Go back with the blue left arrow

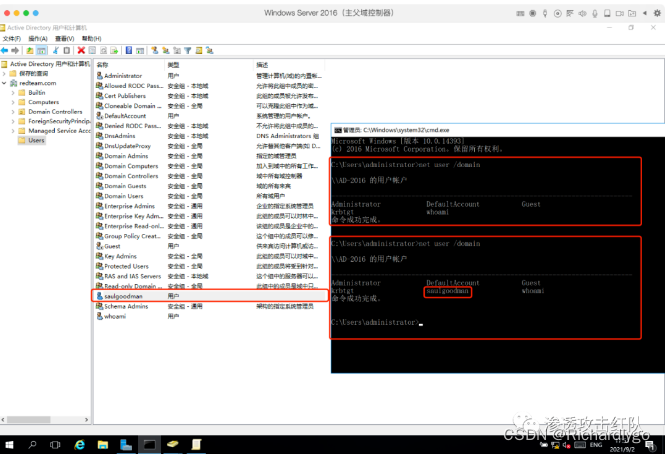[5, 51]
